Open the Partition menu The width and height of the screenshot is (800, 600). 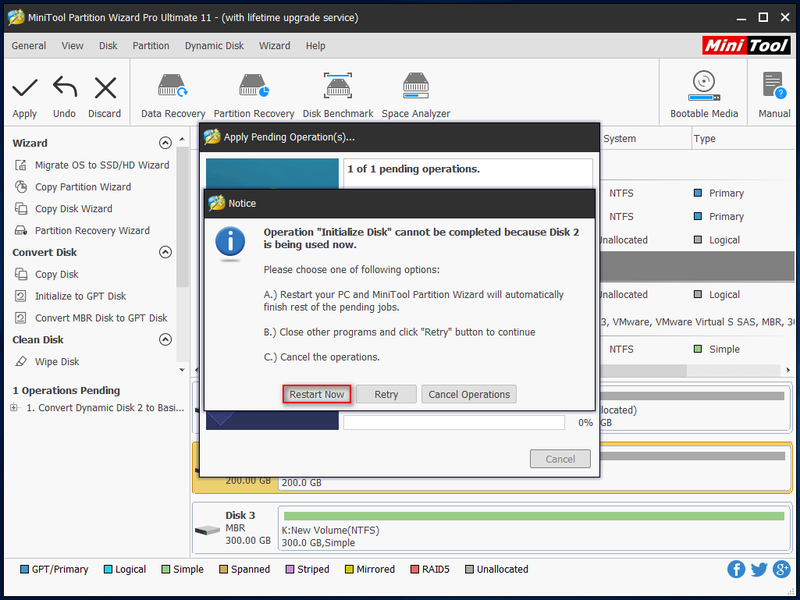pyautogui.click(x=151, y=46)
